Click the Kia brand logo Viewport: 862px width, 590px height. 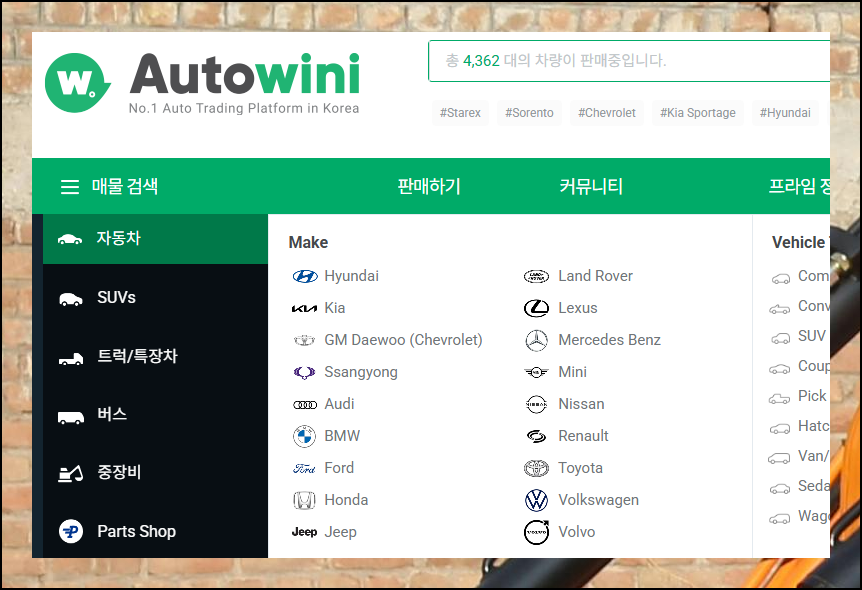[x=305, y=308]
